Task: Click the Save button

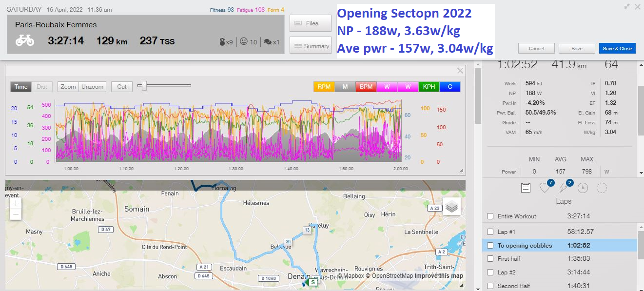Action: [x=577, y=48]
